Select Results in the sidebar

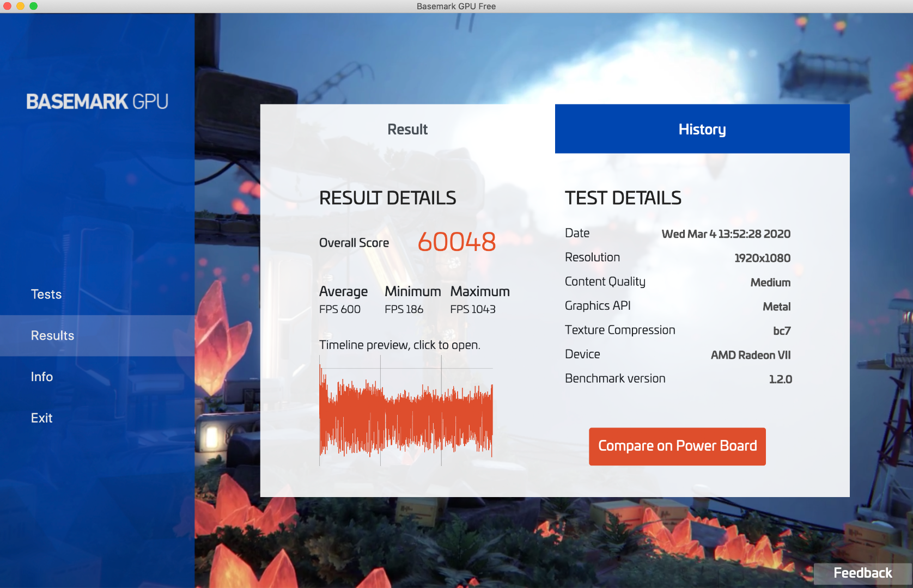click(97, 336)
